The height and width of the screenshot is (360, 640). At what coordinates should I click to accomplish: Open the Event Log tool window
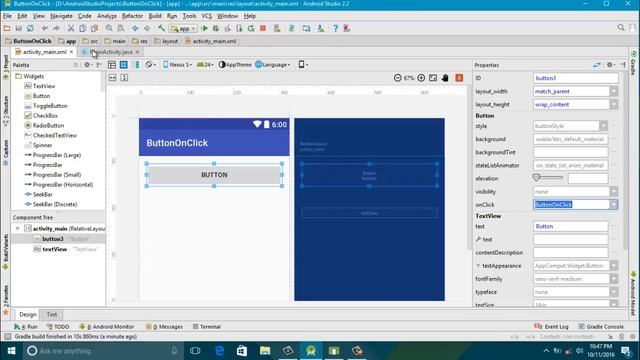[551, 327]
